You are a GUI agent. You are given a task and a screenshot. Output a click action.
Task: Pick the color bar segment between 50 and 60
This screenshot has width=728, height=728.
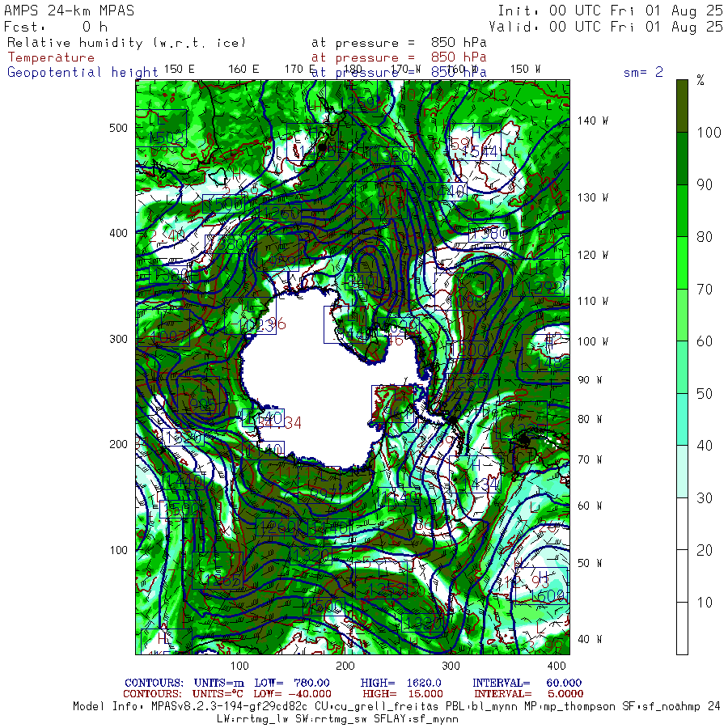coord(682,367)
